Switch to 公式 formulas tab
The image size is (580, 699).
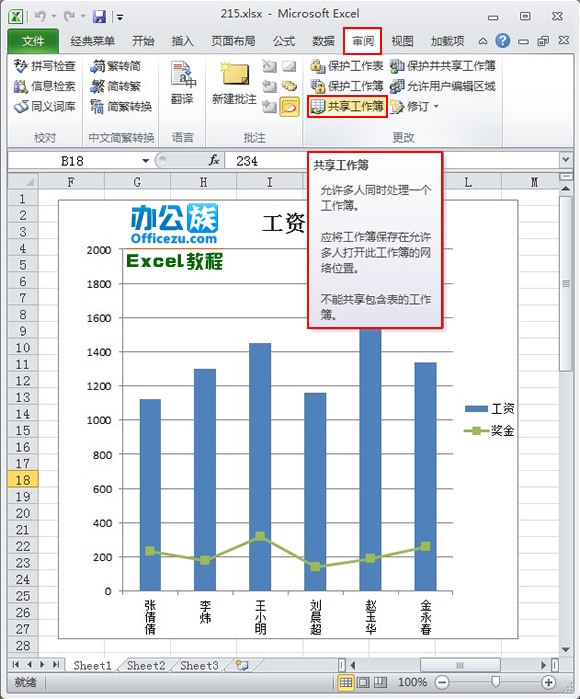coord(284,41)
